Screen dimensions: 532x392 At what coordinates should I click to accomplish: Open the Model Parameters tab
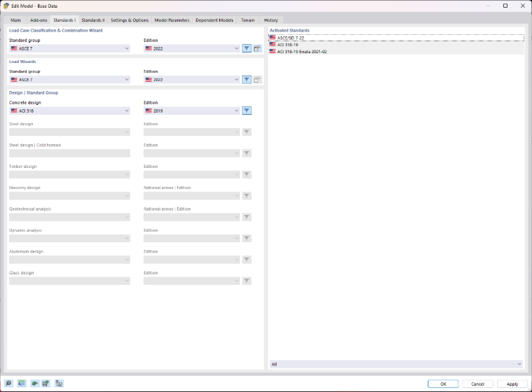coord(172,20)
